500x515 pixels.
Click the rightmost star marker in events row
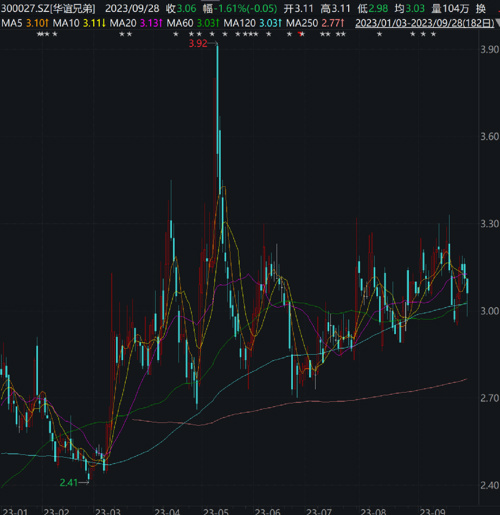pos(433,34)
